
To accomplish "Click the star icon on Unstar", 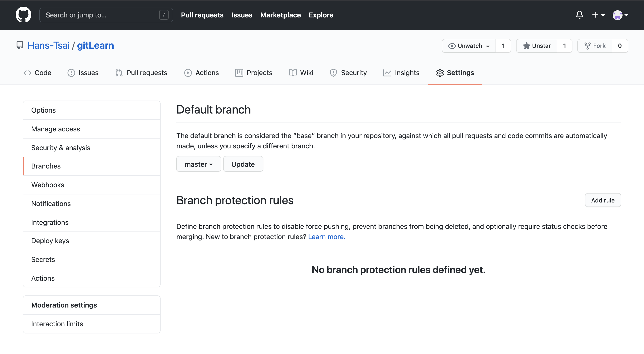I will coord(526,46).
